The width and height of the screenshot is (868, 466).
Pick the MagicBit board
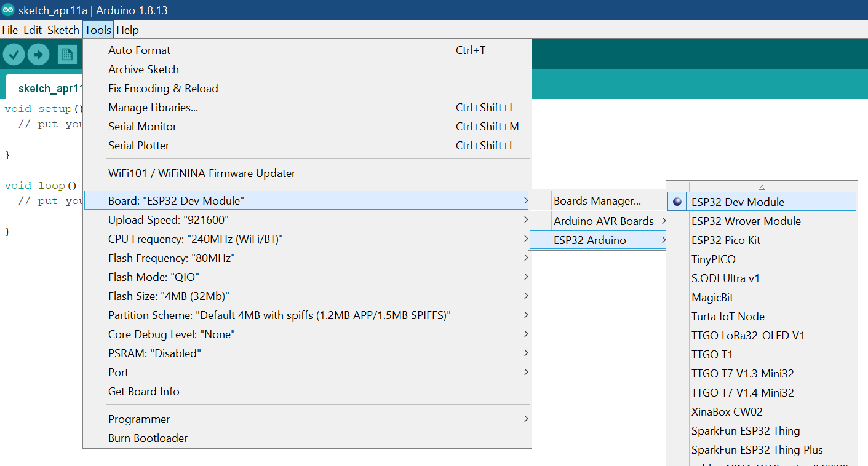(762, 298)
